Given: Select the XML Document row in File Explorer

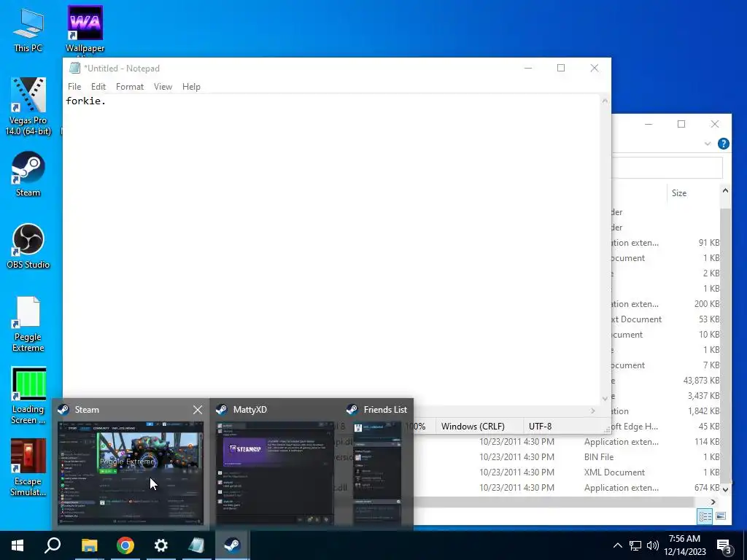Looking at the screenshot, I should click(x=567, y=472).
